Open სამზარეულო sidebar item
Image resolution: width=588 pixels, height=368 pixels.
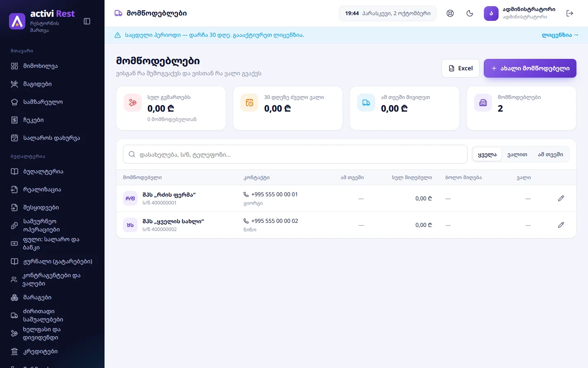[52, 102]
